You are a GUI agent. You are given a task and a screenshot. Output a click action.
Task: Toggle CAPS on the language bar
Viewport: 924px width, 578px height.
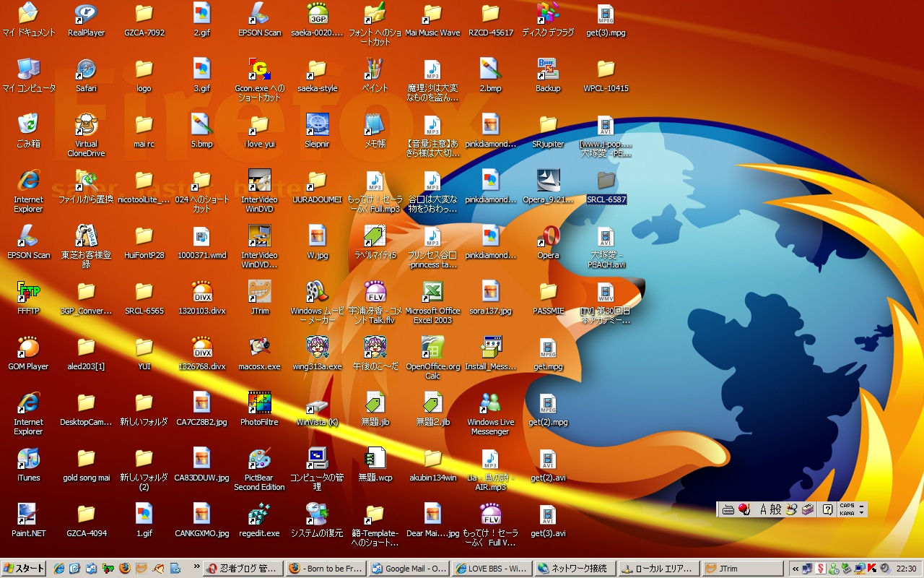847,506
